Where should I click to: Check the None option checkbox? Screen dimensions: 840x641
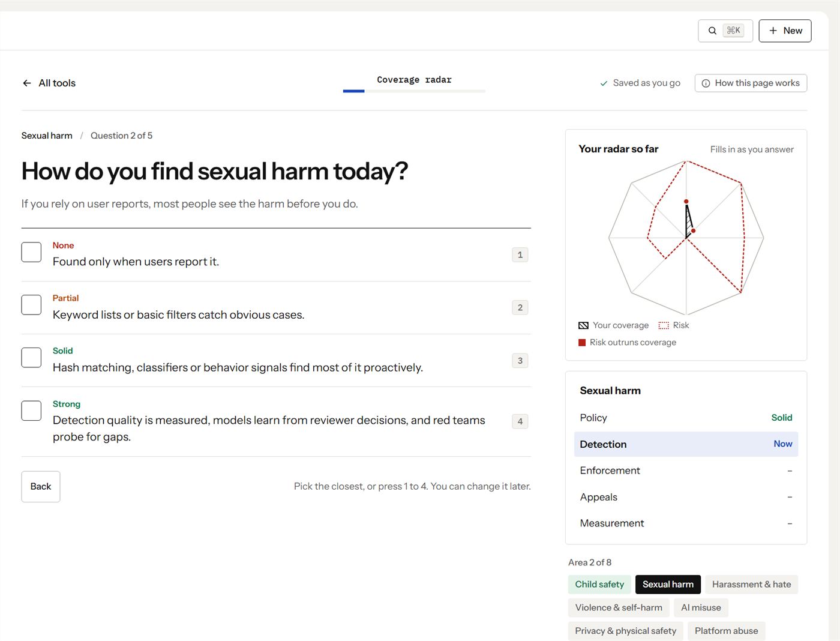[x=31, y=252]
